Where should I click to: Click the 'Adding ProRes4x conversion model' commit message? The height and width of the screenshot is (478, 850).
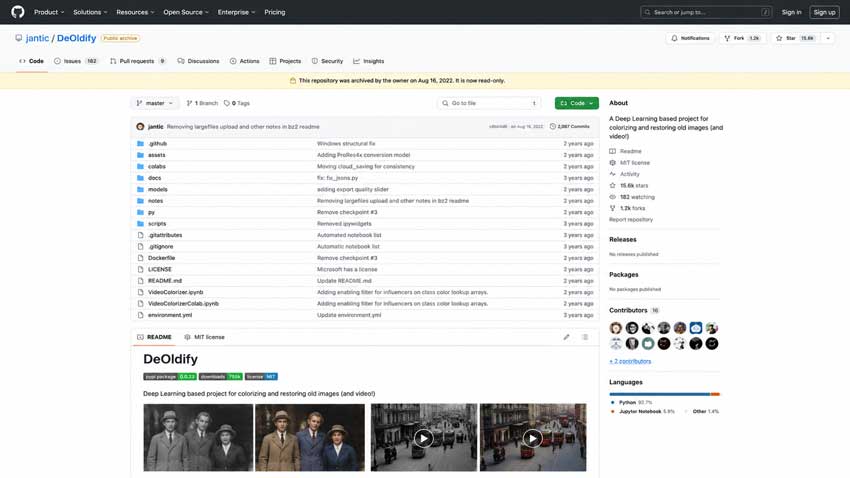(x=363, y=155)
